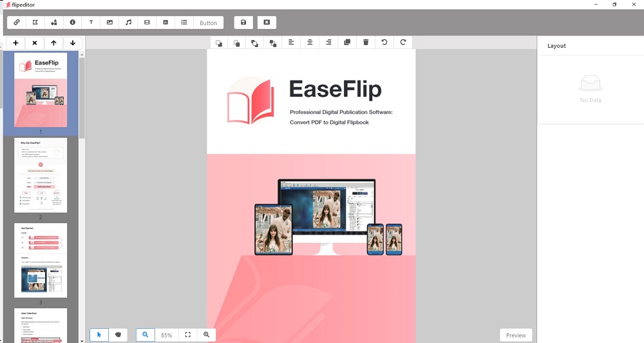
Task: Click the save disk icon
Action: (x=243, y=23)
